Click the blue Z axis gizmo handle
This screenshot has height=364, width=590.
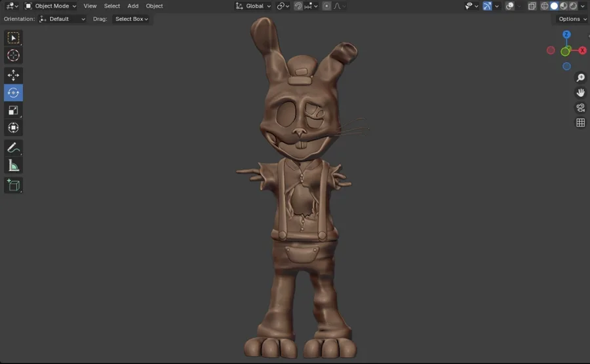click(x=566, y=35)
